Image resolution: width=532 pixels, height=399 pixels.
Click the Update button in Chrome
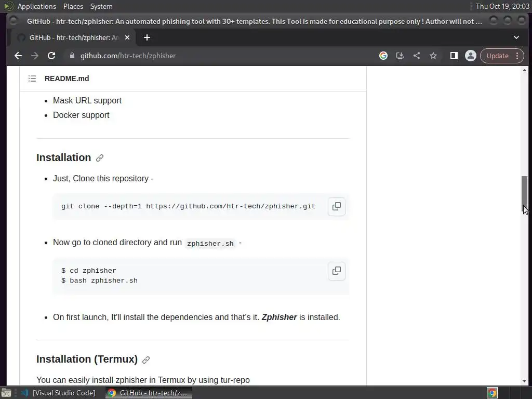pos(497,56)
